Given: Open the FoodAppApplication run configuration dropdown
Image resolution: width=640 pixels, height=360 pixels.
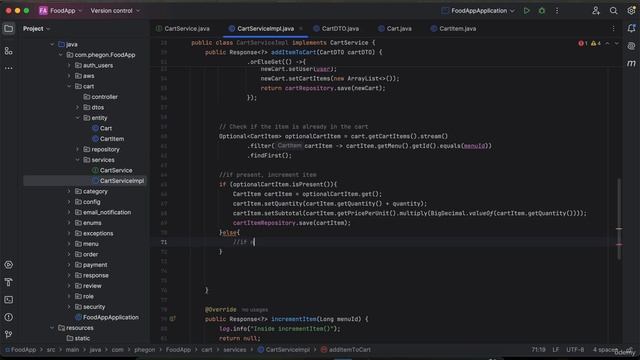Looking at the screenshot, I should coord(478,11).
